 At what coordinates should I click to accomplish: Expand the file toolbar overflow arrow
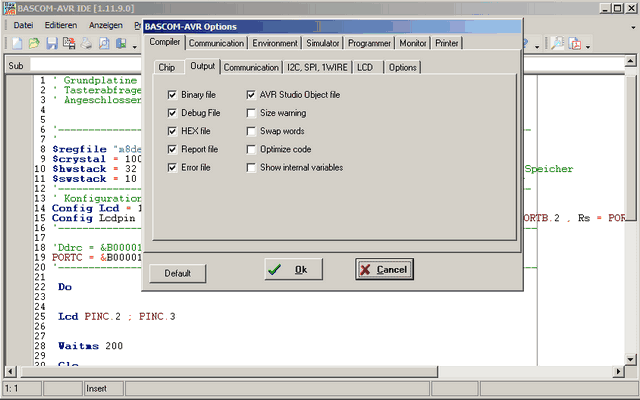[135, 47]
